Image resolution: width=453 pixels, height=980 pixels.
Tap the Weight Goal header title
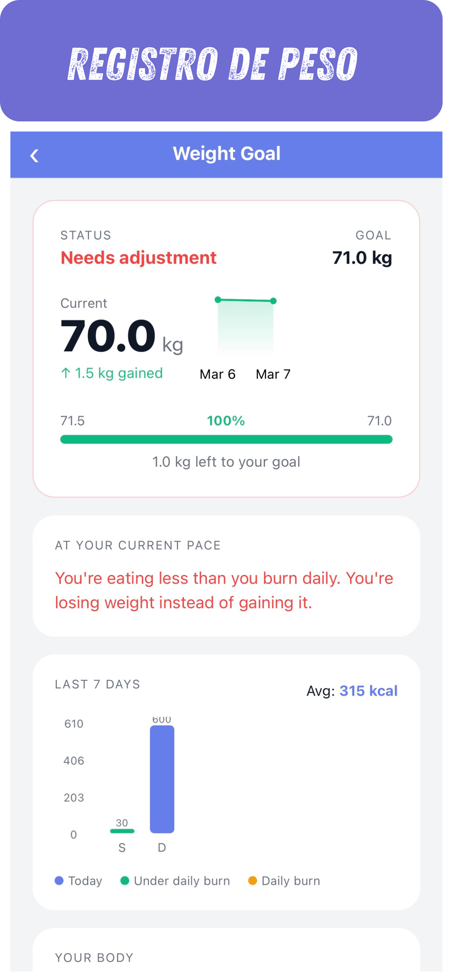click(226, 154)
